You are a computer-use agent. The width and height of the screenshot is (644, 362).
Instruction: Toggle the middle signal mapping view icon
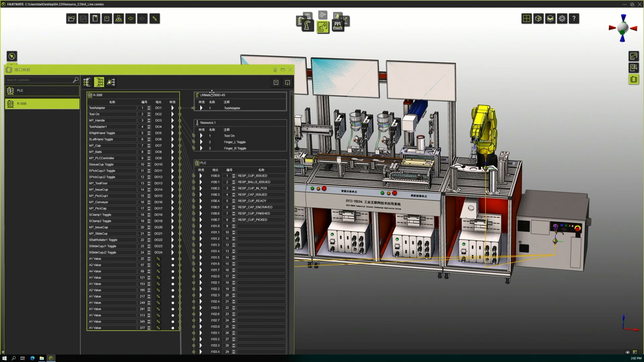[99, 82]
